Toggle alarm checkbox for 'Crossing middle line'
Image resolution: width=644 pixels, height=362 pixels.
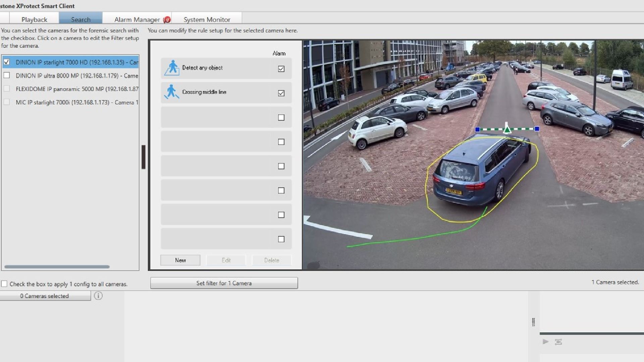tap(280, 93)
